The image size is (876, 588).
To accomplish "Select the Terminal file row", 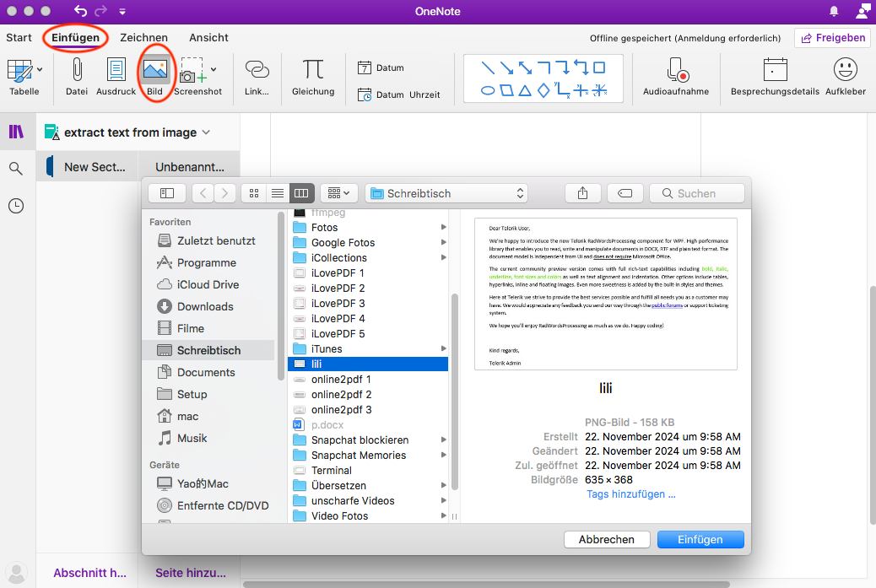I will [x=368, y=470].
